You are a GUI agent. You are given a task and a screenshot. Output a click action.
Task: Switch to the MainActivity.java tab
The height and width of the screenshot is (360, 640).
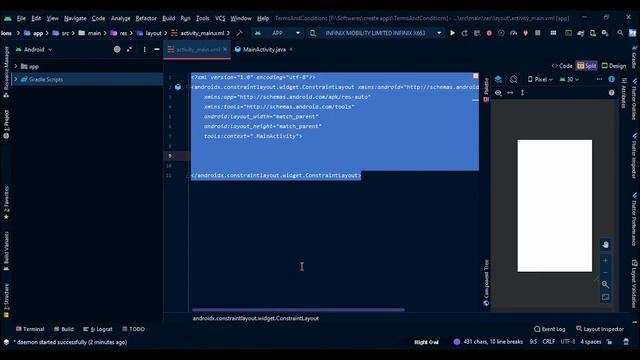264,49
